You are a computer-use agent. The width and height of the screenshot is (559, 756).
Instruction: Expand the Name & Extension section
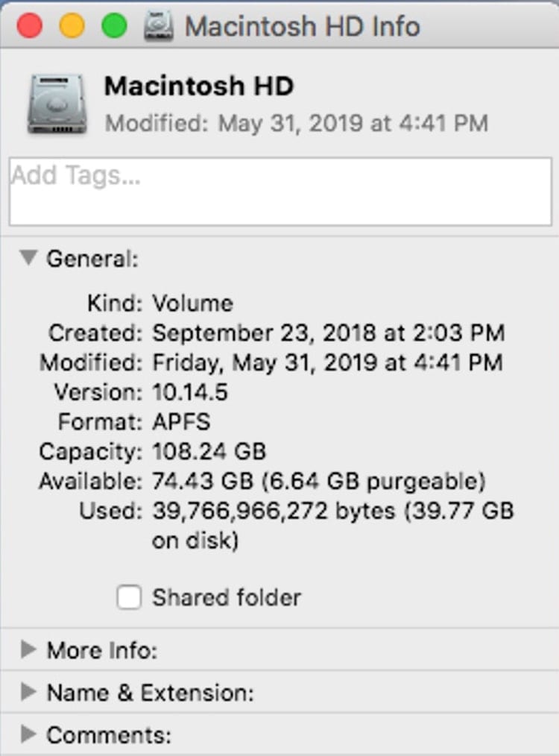point(29,693)
